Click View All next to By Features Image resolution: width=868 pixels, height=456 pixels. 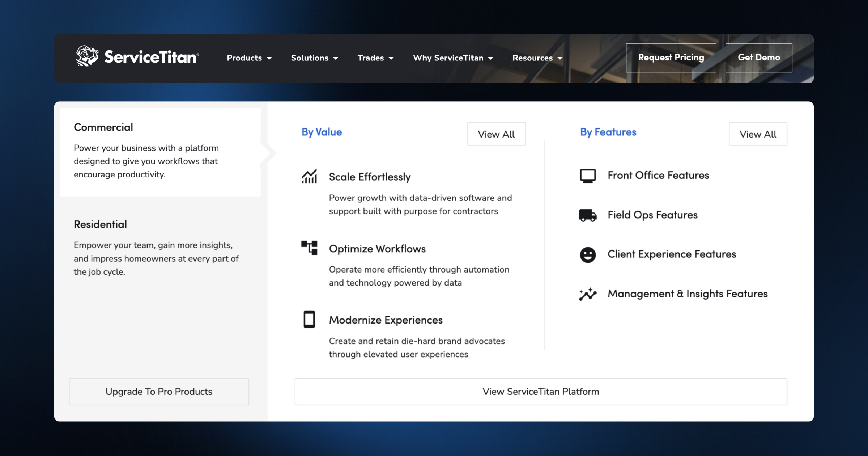(x=758, y=134)
